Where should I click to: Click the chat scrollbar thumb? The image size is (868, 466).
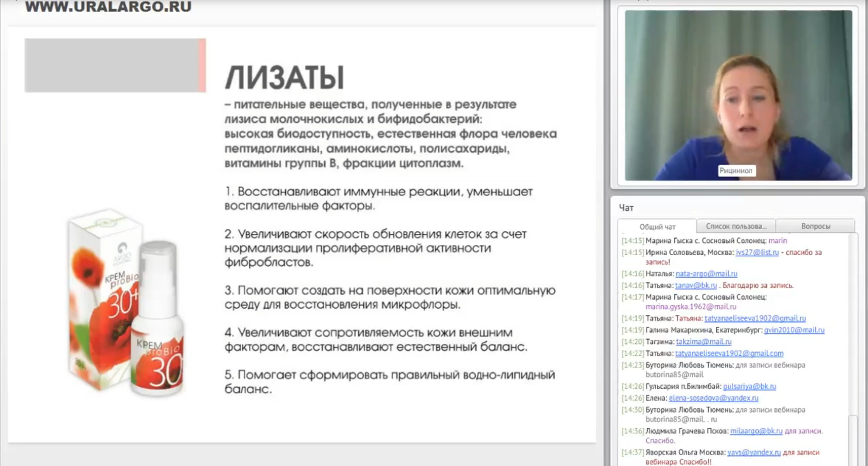pos(852,440)
